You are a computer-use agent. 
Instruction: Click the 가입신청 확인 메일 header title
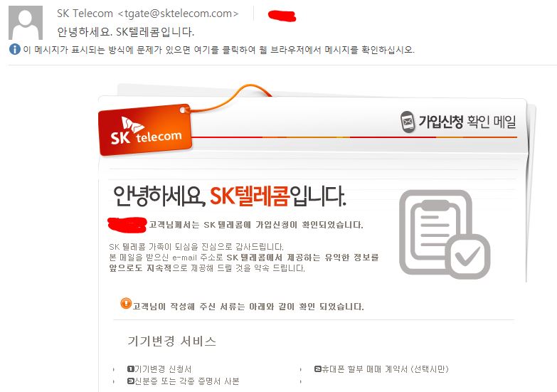(467, 122)
